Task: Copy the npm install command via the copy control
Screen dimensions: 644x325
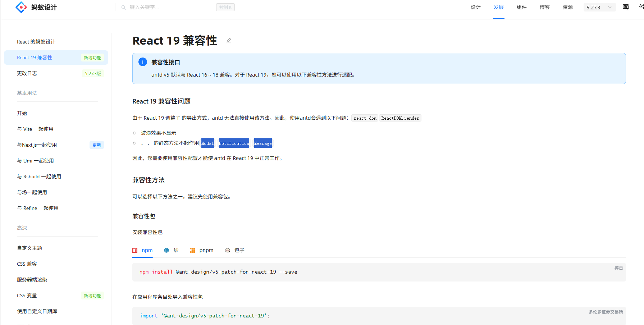Action: pos(618,268)
